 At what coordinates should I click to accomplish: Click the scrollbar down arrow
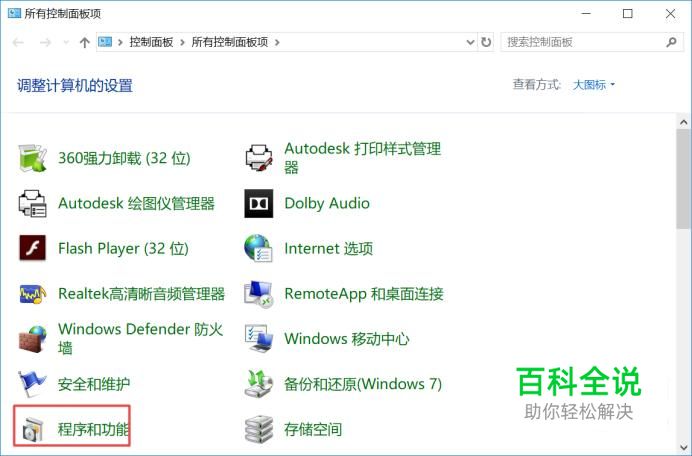pos(684,447)
